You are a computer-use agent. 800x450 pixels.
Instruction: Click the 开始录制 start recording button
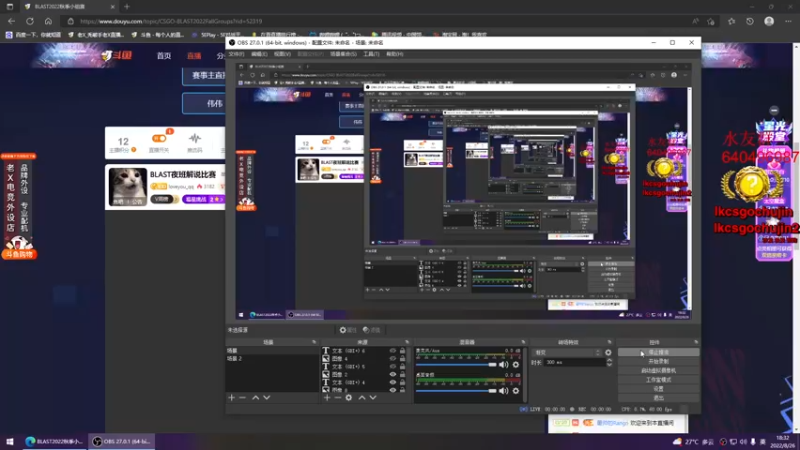click(x=658, y=361)
